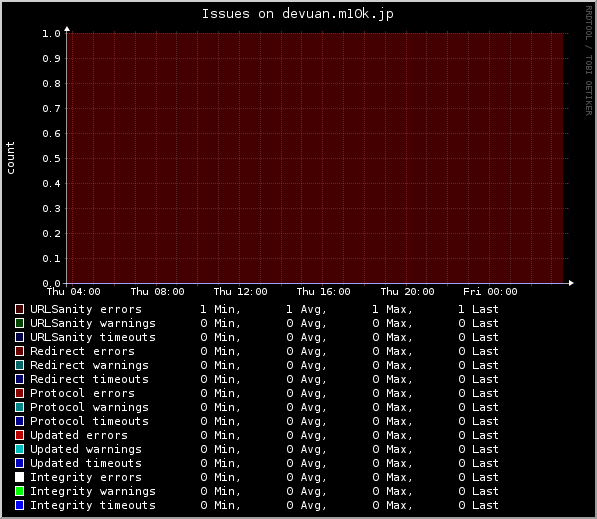Click the URLSanity errors color swatch

19,309
